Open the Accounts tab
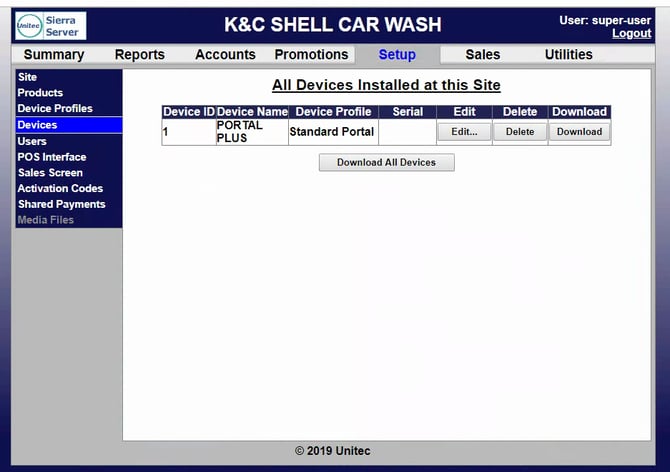This screenshot has width=670, height=472. (x=225, y=55)
